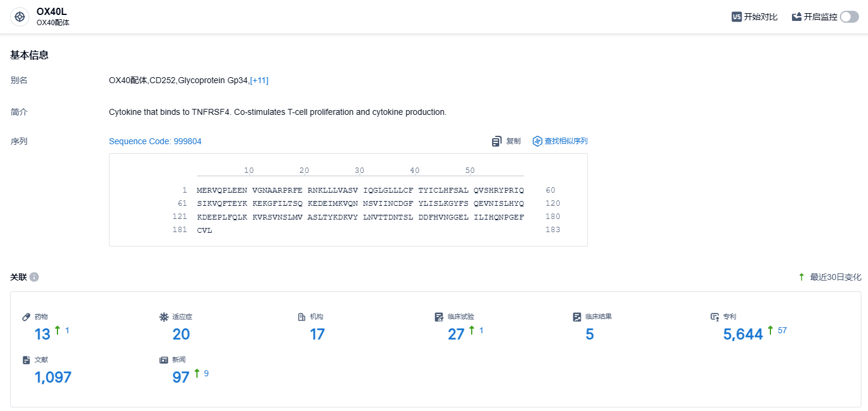Click the VS compare icon

[x=737, y=17]
